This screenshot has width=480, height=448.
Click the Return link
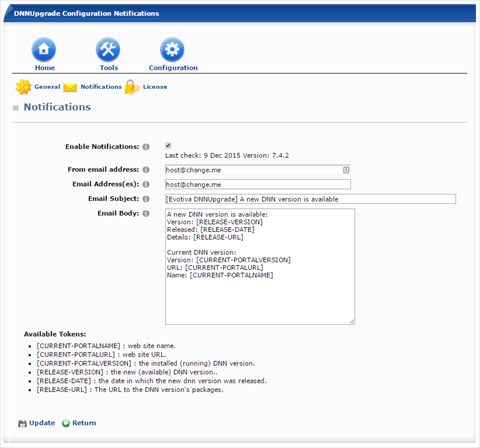(84, 423)
